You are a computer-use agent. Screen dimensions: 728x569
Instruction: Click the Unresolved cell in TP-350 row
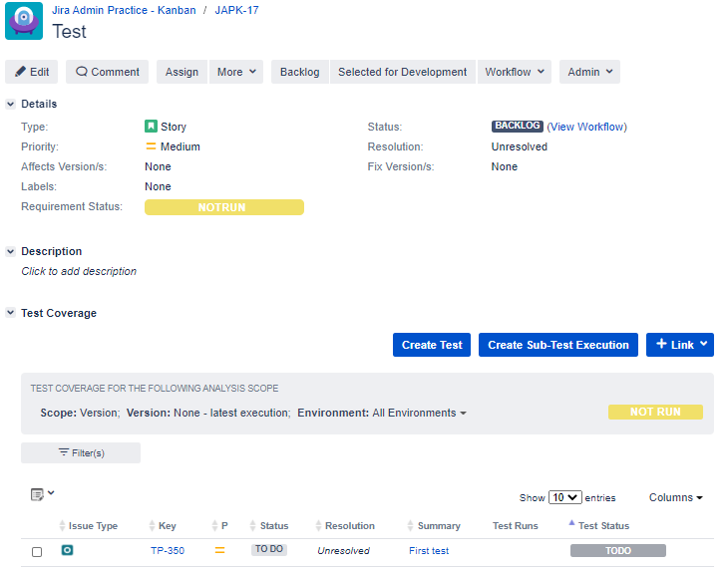pos(344,551)
